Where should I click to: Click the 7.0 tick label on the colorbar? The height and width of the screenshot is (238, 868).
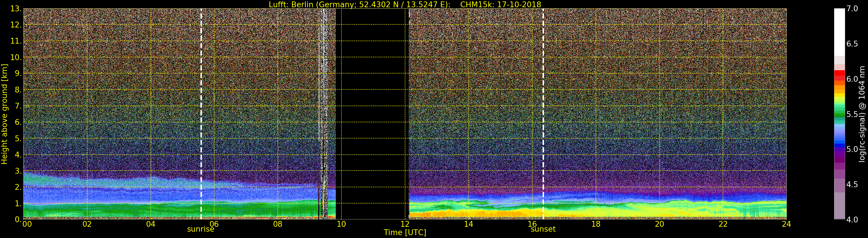click(852, 9)
